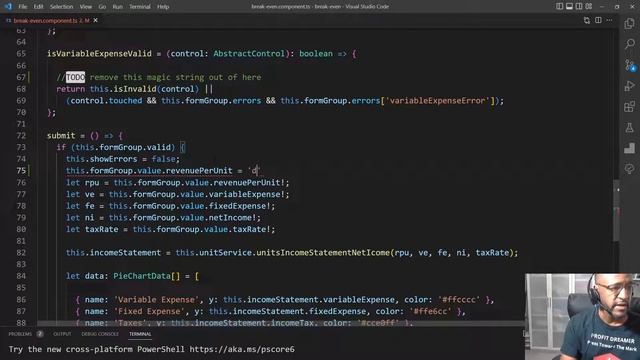The image size is (640, 360).
Task: Open Customize Layout button in title bar
Action: point(589,7)
